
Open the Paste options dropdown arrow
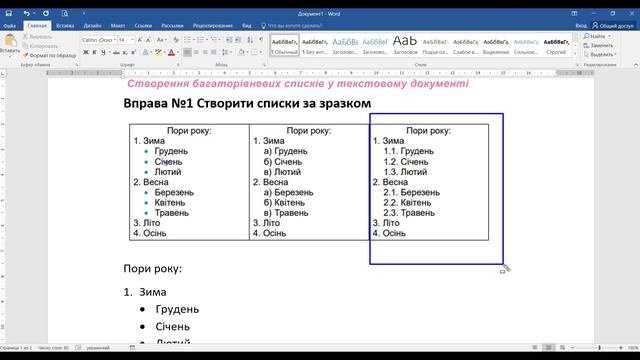[10, 56]
